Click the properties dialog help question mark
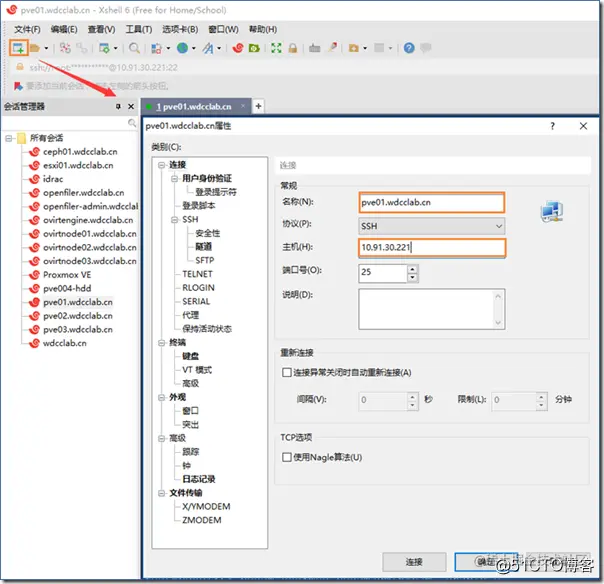Screen dimensions: 604x584 [552, 126]
